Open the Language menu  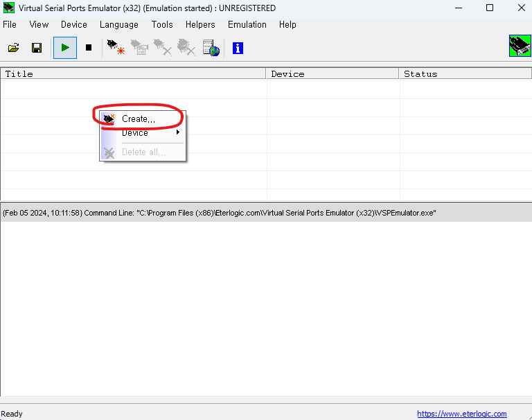click(x=119, y=24)
